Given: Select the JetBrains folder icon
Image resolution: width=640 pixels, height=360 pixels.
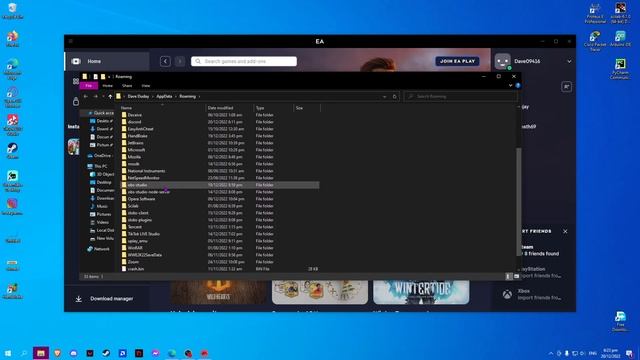Looking at the screenshot, I should pyautogui.click(x=124, y=143).
